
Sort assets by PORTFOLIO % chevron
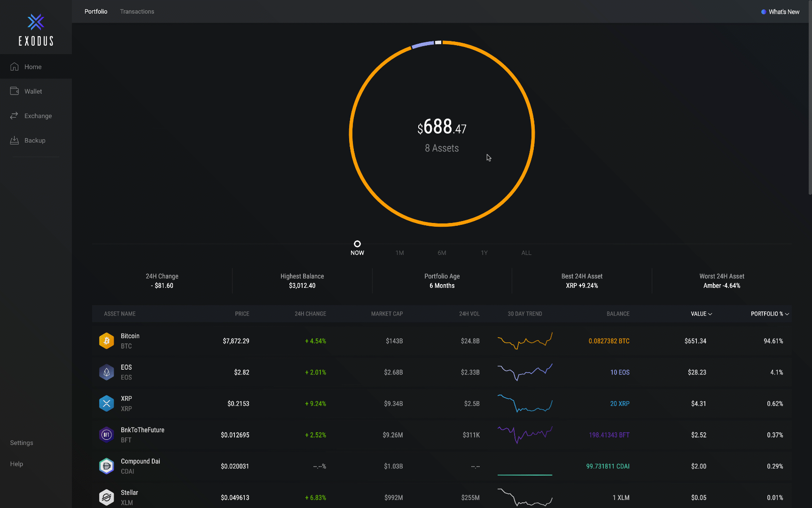(x=787, y=314)
